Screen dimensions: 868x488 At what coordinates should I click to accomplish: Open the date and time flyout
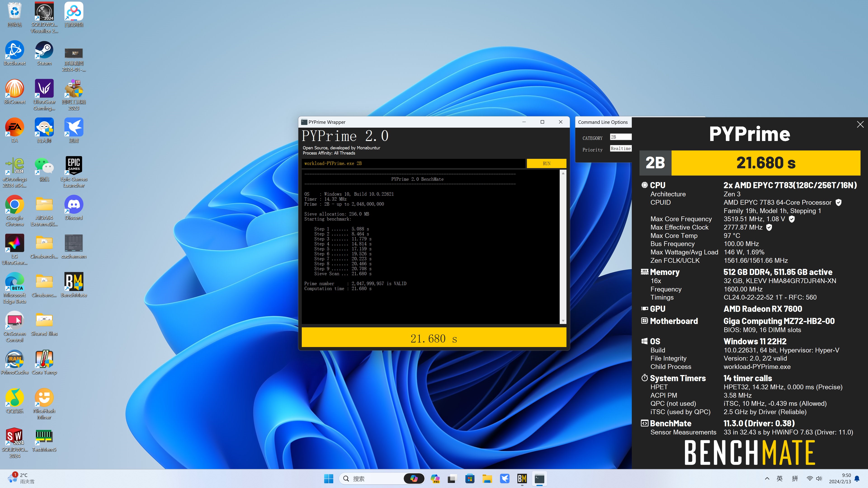(840, 479)
